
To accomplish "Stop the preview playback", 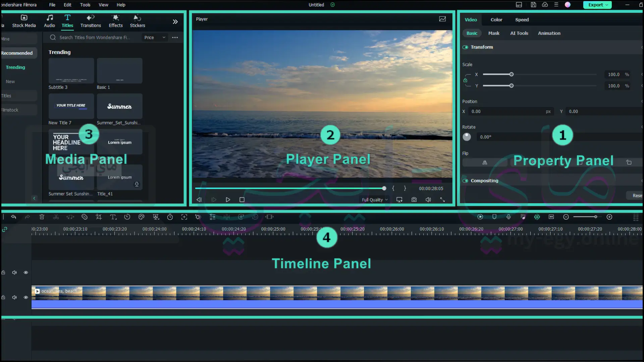I will [x=242, y=200].
